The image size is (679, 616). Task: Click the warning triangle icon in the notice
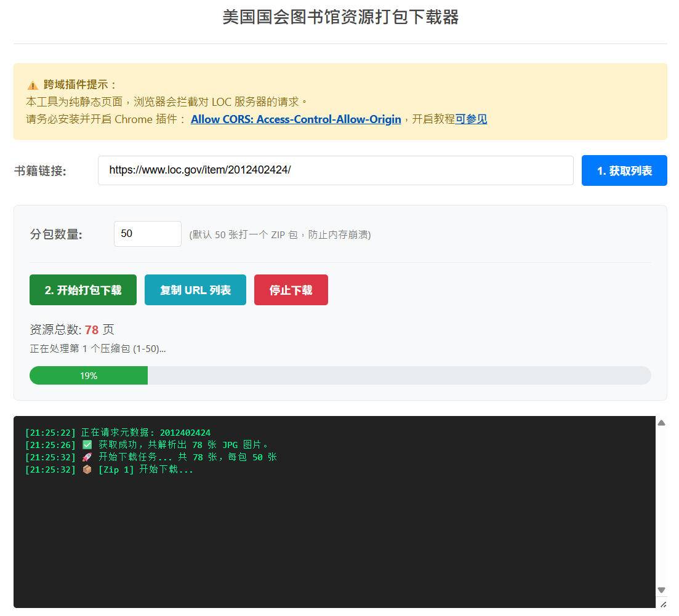pos(33,86)
